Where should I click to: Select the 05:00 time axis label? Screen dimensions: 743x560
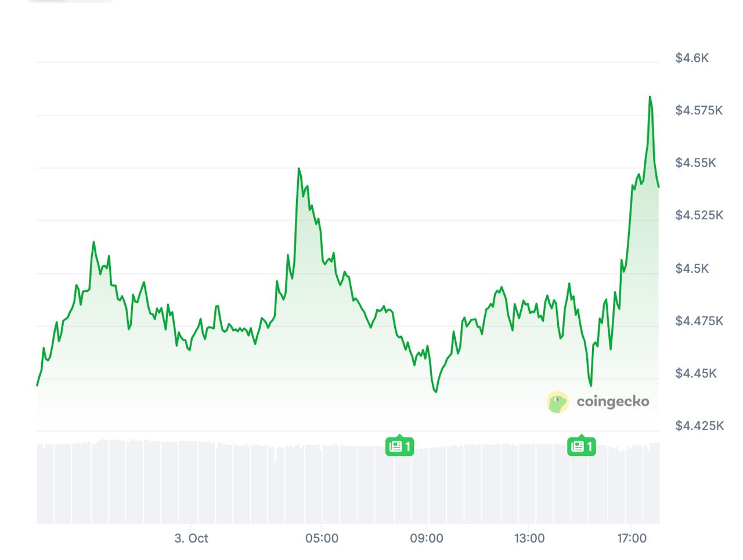click(322, 538)
